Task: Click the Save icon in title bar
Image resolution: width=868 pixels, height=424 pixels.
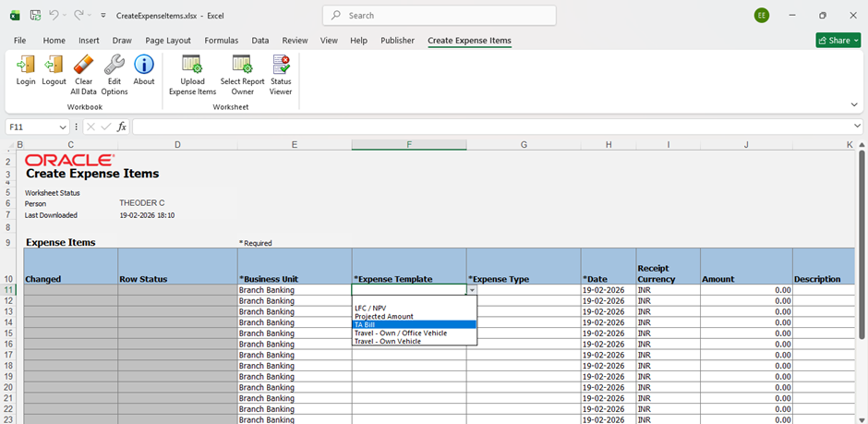Action: 35,16
